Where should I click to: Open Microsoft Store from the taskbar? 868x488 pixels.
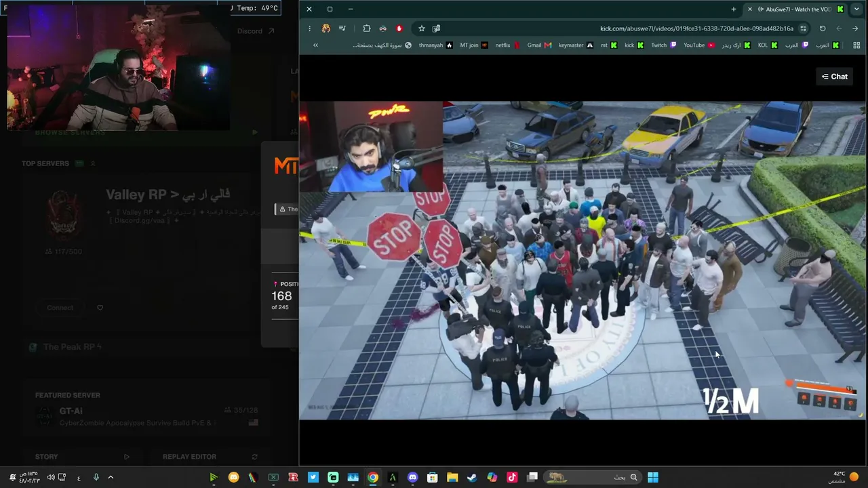(x=432, y=477)
